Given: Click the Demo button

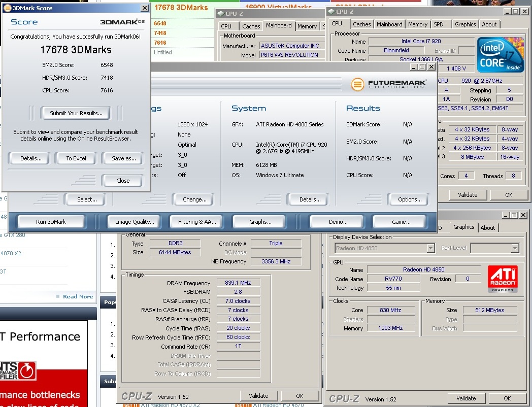Looking at the screenshot, I should (x=338, y=221).
